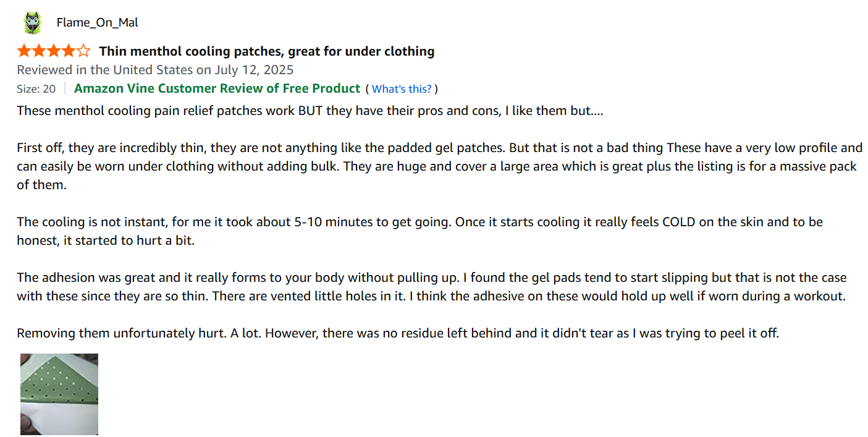The height and width of the screenshot is (437, 868).
Task: Click the Flame_On_Mal profile avatar
Action: pos(32,23)
